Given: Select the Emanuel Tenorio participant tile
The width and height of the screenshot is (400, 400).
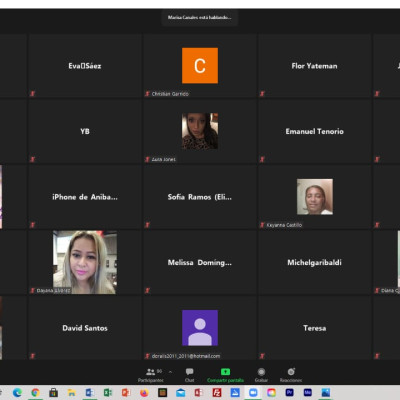Looking at the screenshot, I should tap(314, 131).
